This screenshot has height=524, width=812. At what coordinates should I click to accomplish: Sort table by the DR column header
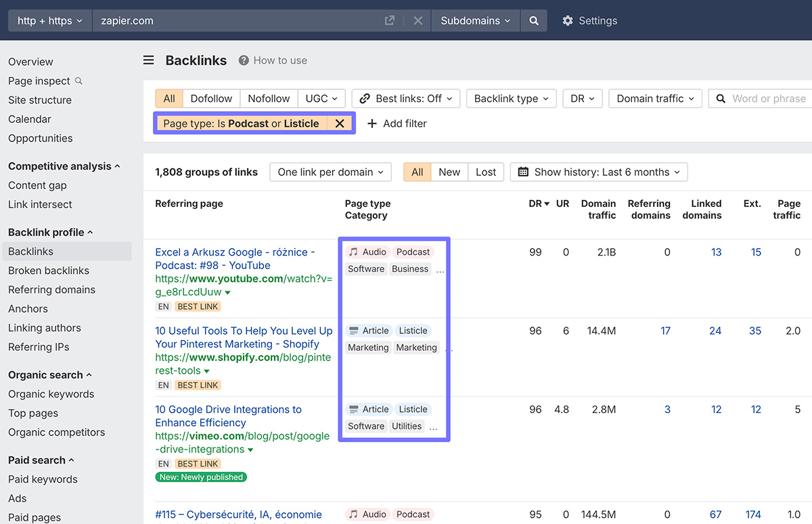pyautogui.click(x=539, y=204)
